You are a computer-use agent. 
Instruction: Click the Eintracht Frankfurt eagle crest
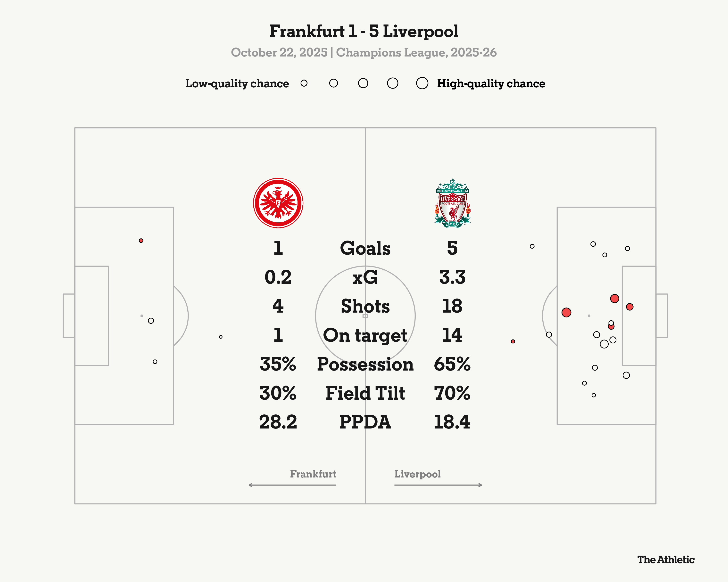(278, 203)
